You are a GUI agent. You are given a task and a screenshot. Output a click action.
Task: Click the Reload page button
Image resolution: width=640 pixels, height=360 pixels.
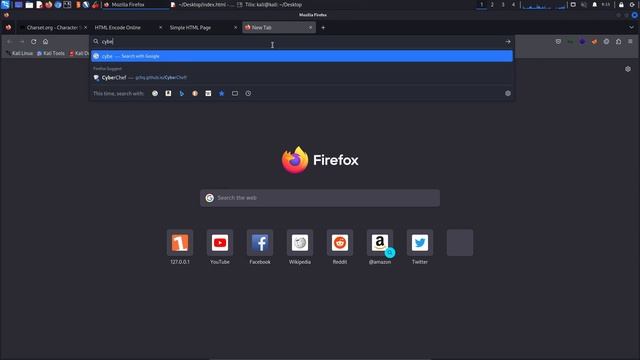point(33,42)
